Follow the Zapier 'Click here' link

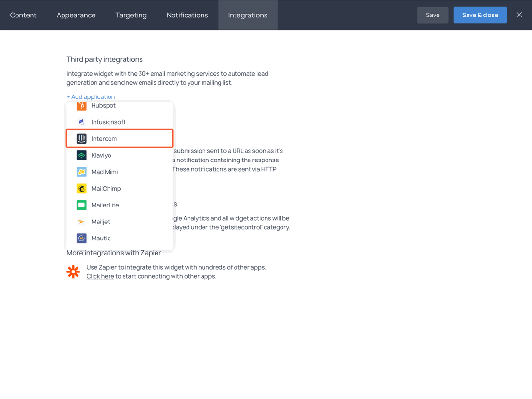[100, 276]
